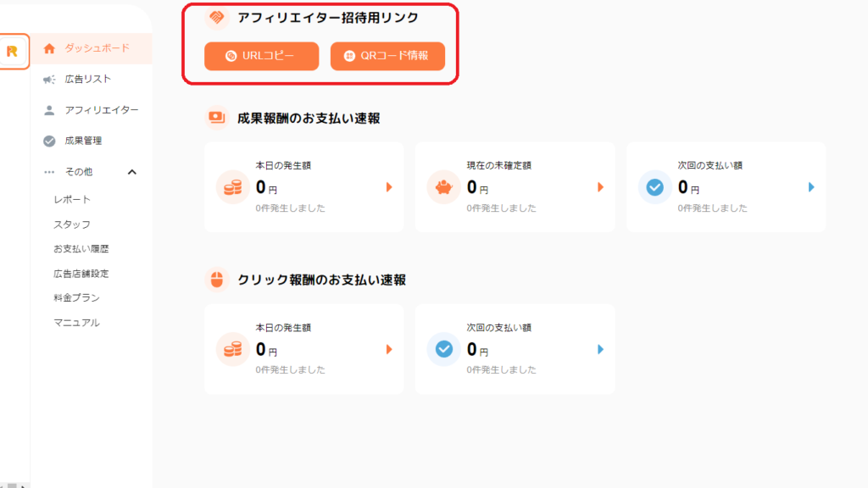Open 本日の発生額 details arrow under 成果報酬
The height and width of the screenshot is (488, 868).
pos(389,187)
